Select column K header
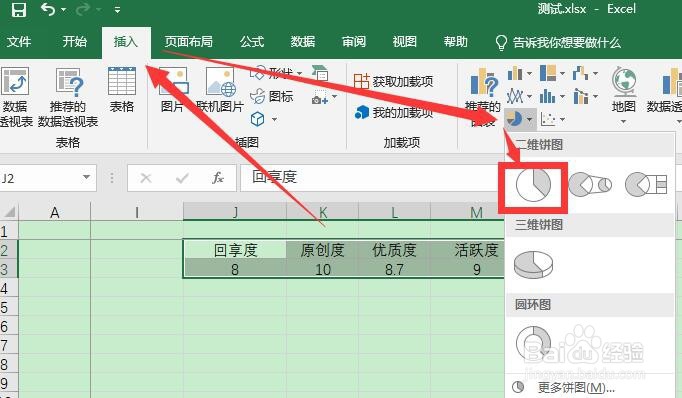Screen dimensions: 682x398 (x=322, y=212)
